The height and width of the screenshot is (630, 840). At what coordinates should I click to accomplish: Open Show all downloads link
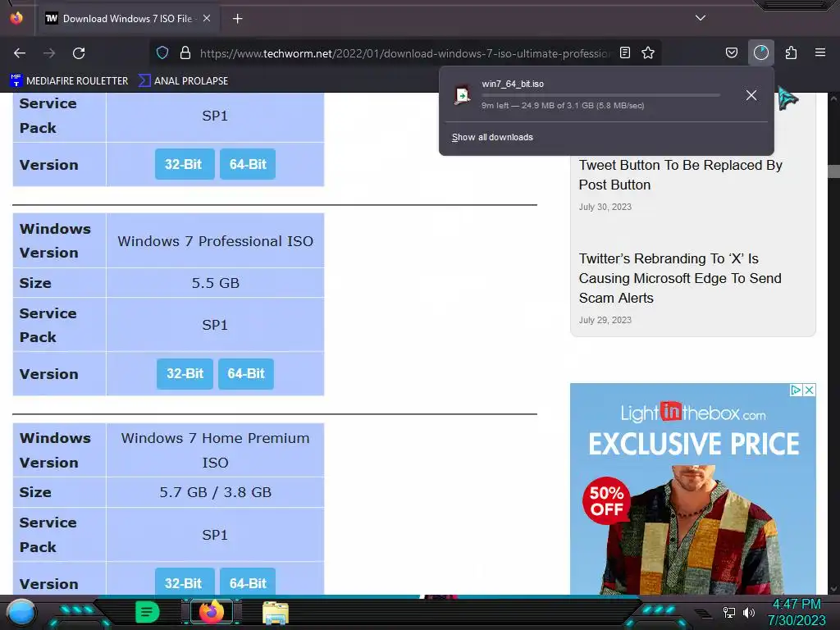pos(492,138)
